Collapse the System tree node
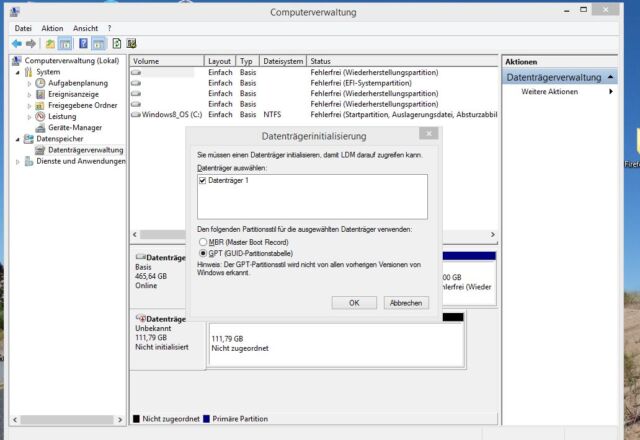This screenshot has height=440, width=640. pyautogui.click(x=18, y=73)
